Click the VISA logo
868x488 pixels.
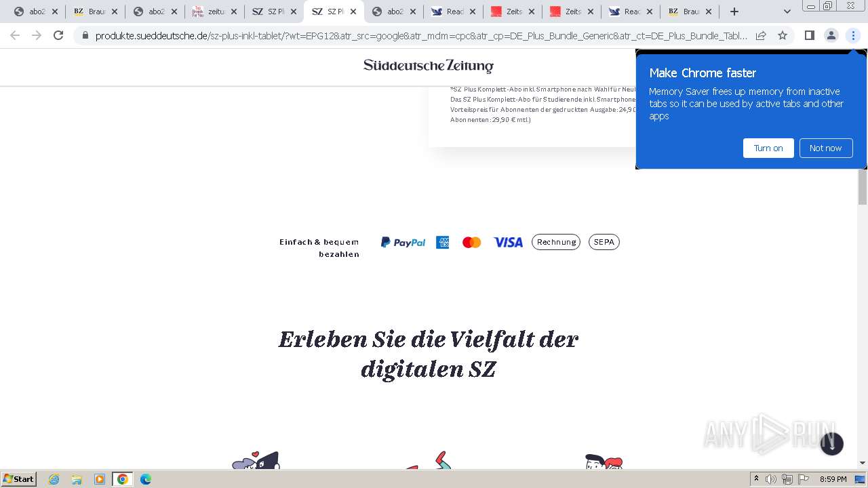508,242
